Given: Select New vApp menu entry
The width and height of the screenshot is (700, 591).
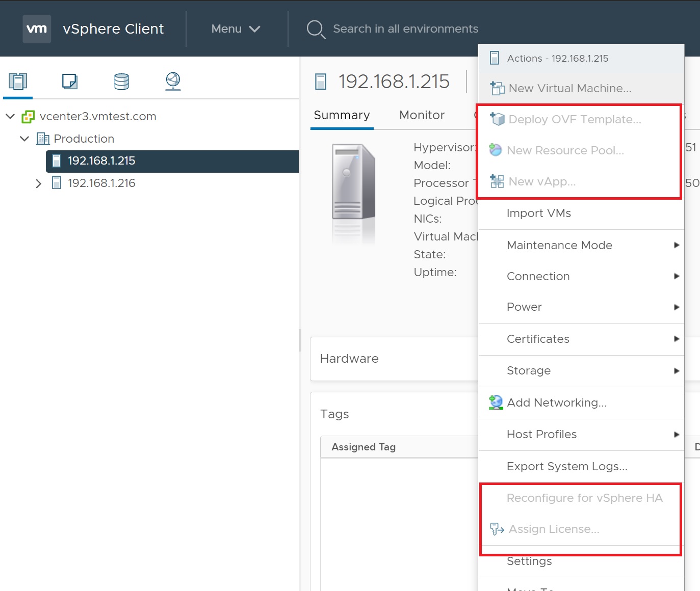Looking at the screenshot, I should (581, 181).
